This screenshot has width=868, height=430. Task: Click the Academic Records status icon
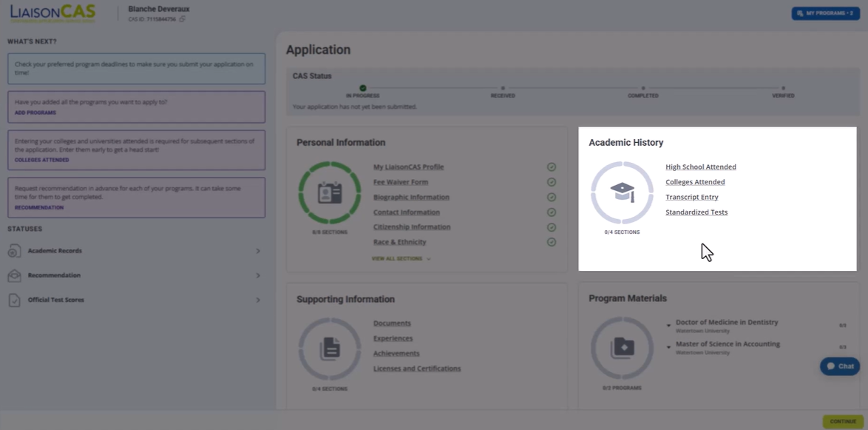[14, 251]
